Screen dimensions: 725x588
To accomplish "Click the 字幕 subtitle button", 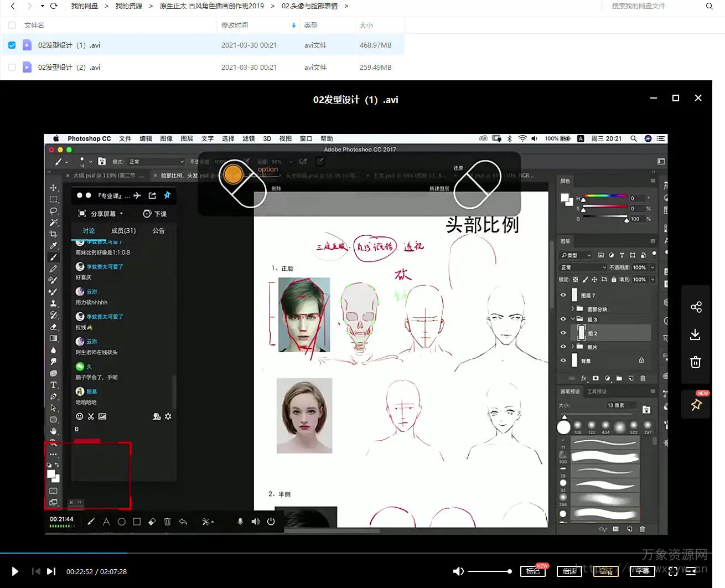I will (642, 571).
